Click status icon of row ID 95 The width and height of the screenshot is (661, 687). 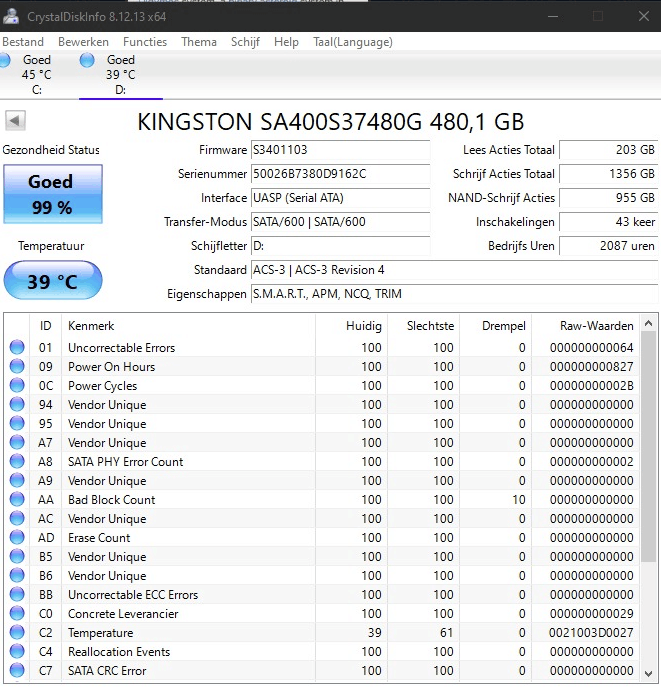pyautogui.click(x=17, y=423)
